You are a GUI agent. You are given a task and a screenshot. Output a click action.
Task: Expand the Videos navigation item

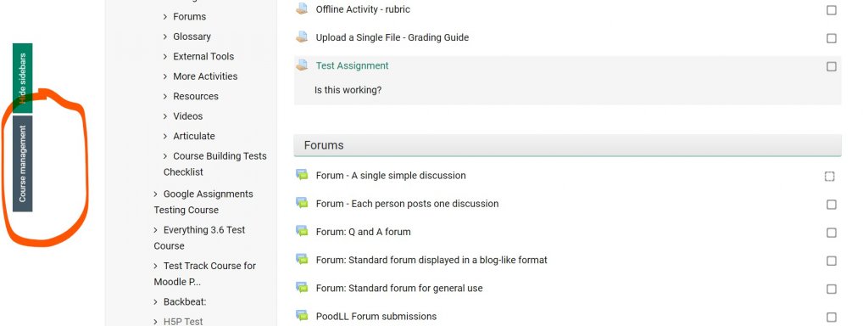(x=165, y=116)
